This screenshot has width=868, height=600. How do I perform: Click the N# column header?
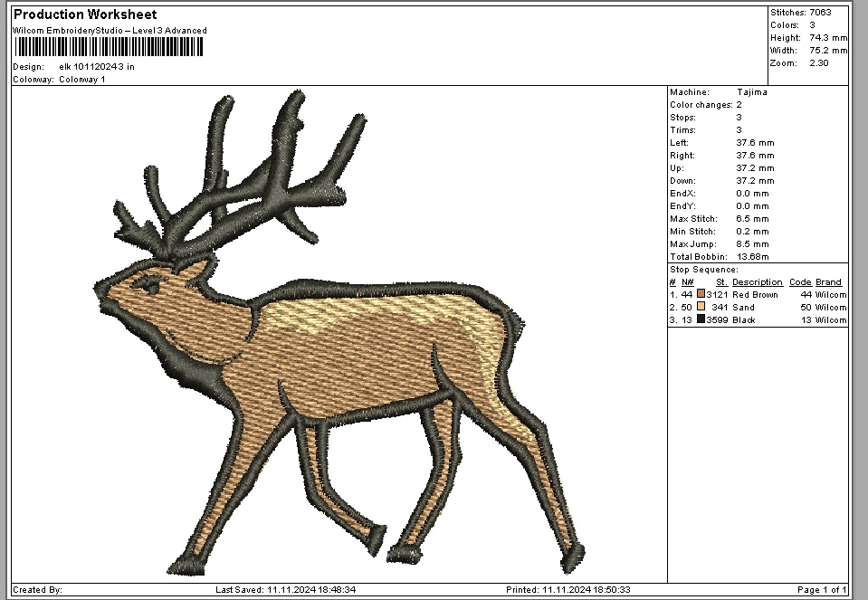(x=687, y=282)
